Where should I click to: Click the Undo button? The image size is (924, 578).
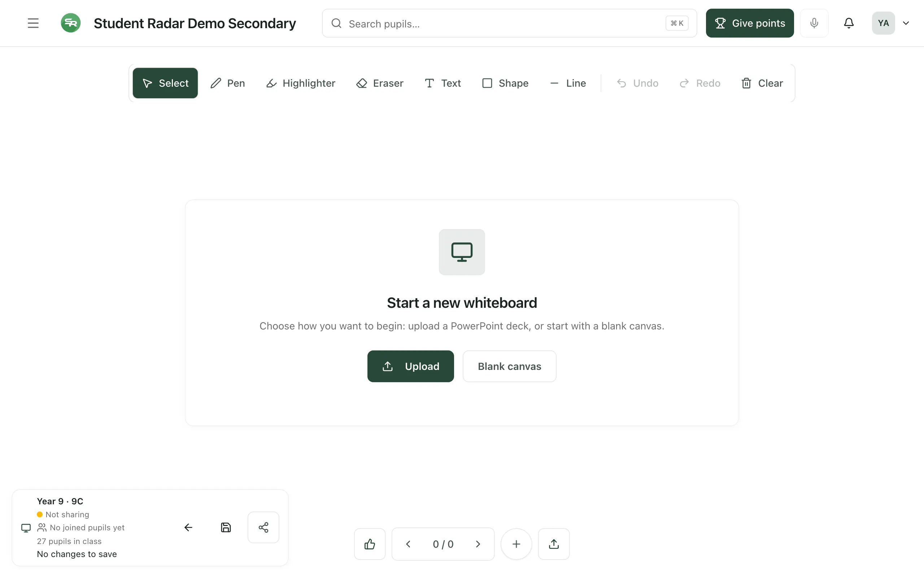point(637,83)
